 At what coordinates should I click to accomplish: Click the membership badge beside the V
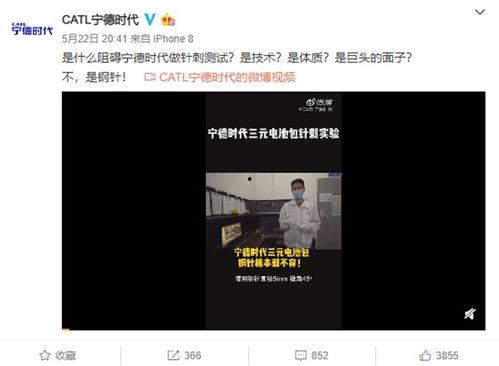tap(168, 20)
